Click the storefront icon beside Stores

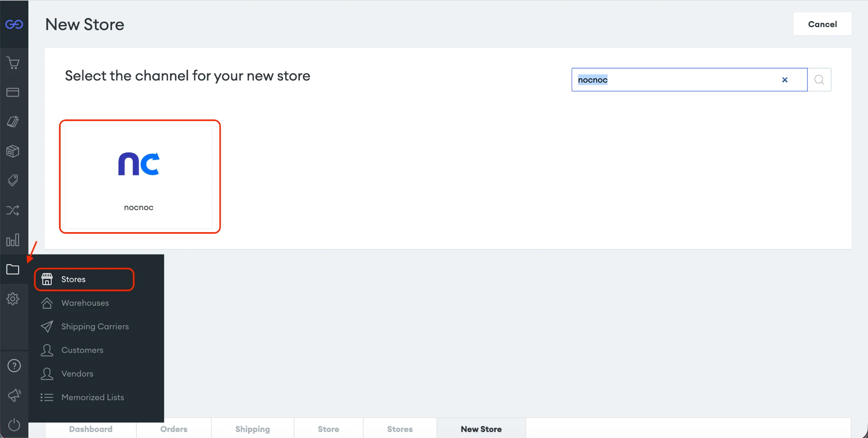(x=47, y=279)
